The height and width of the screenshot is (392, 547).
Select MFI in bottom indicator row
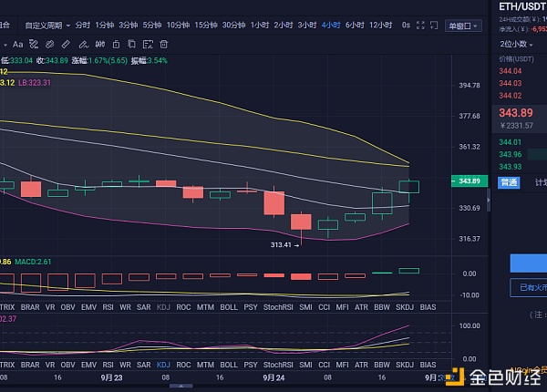pos(342,365)
